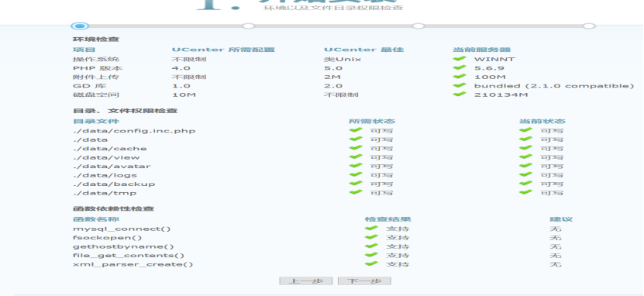Click the 建议 column header
This screenshot has height=296, width=644.
[561, 219]
